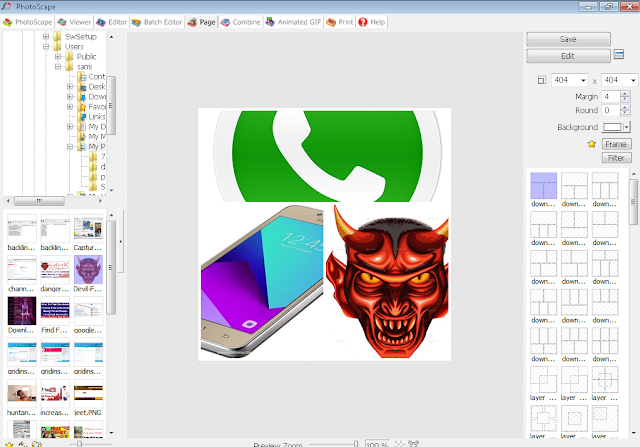Click the page size icon
This screenshot has height=447, width=640.
(541, 80)
